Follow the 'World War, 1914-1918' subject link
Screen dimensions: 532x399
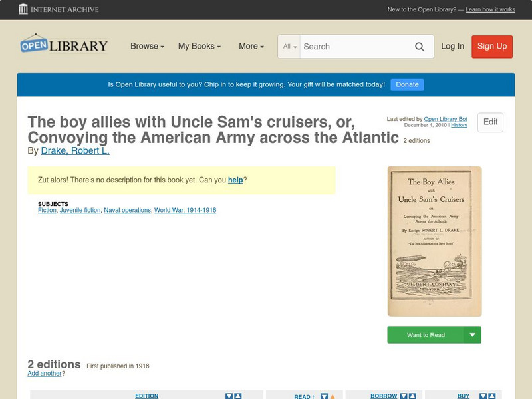point(185,210)
